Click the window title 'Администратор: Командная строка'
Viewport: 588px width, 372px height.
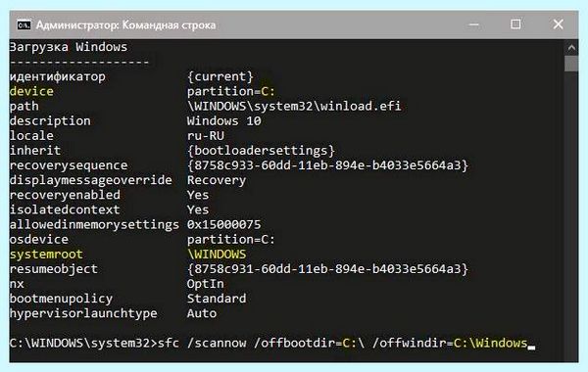pos(125,25)
